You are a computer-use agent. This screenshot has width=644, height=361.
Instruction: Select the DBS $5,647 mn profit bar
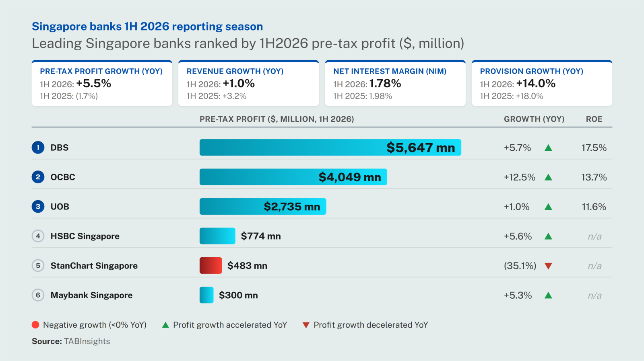(x=330, y=148)
